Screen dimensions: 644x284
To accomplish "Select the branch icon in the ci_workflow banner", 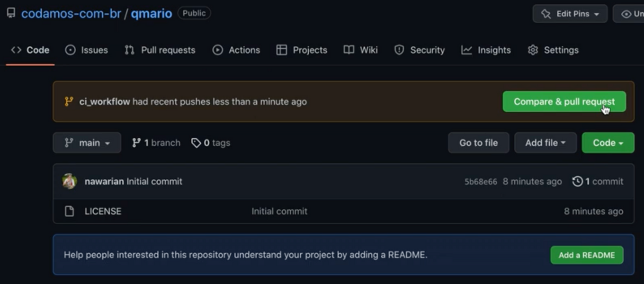I will (69, 101).
